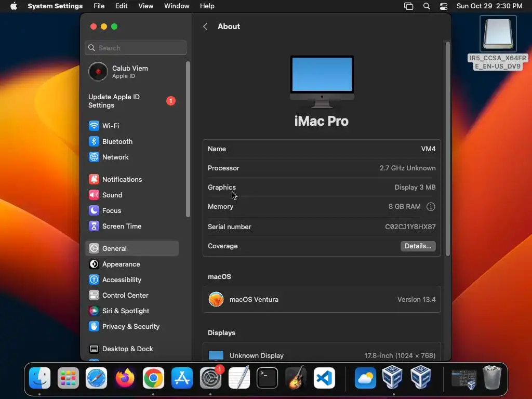Click Update Apple ID Settings
Viewport: 532px width, 399px height.
click(x=132, y=101)
